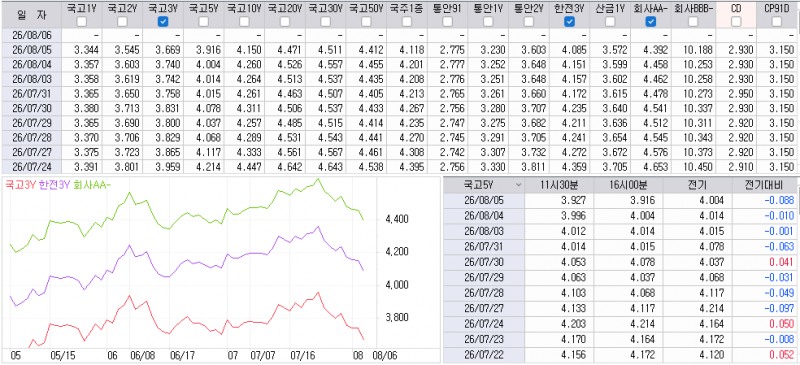
Task: Click the 4.642 value under 국고20Y
Action: click(290, 166)
